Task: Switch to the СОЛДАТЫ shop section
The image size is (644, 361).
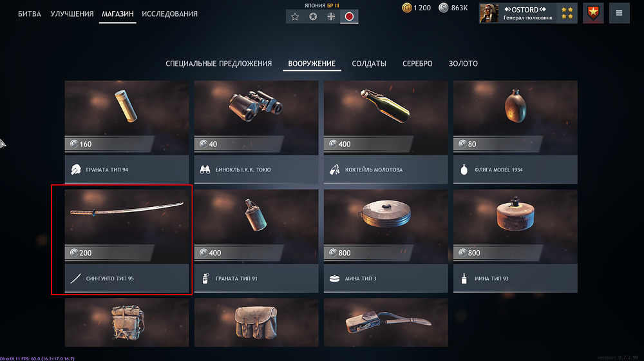Action: (x=369, y=64)
